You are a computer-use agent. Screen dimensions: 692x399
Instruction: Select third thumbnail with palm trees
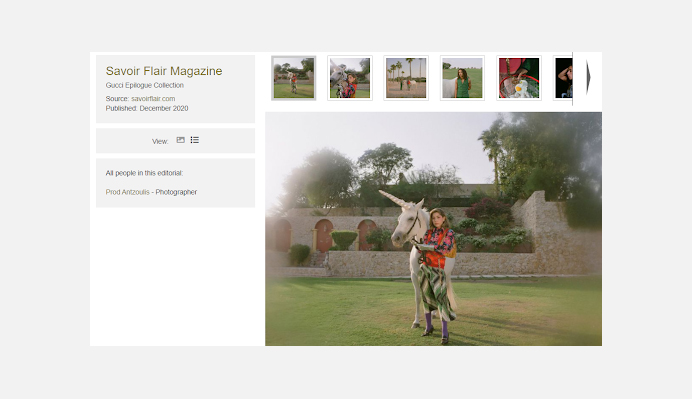tap(406, 78)
